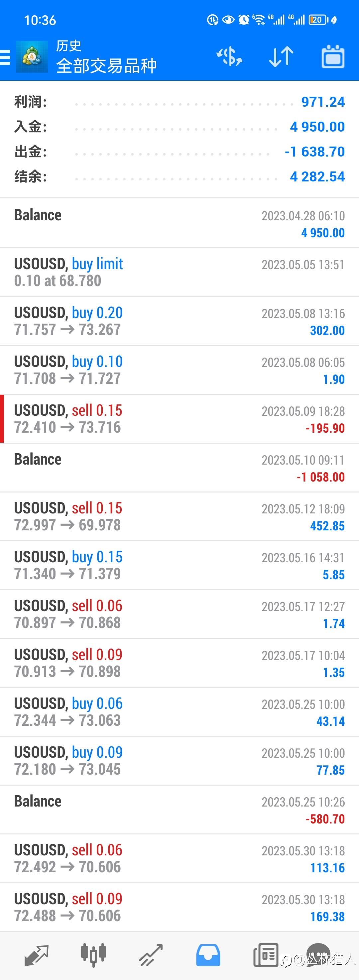Expand the losing sell 0.15 trade of -195.90
Image resolution: width=359 pixels, height=980 pixels.
point(179,419)
